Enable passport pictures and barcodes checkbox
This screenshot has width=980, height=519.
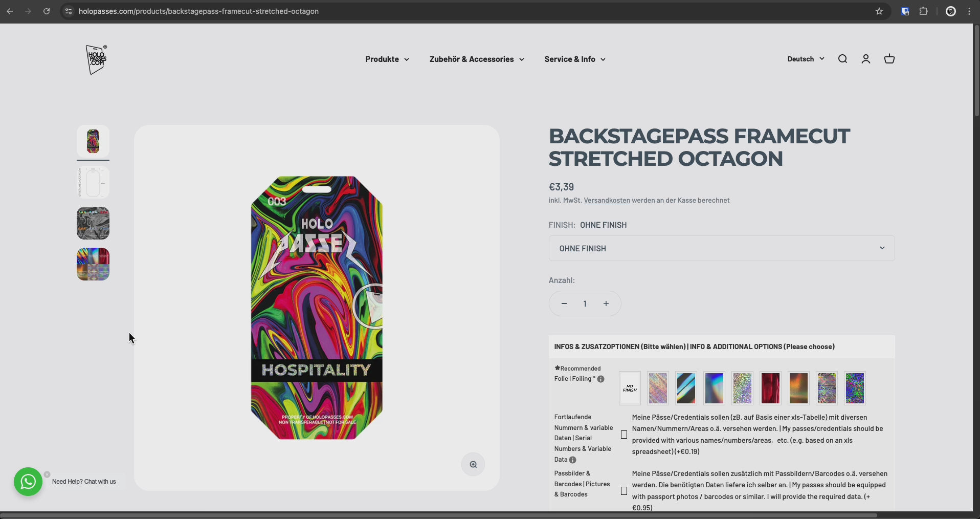point(624,491)
